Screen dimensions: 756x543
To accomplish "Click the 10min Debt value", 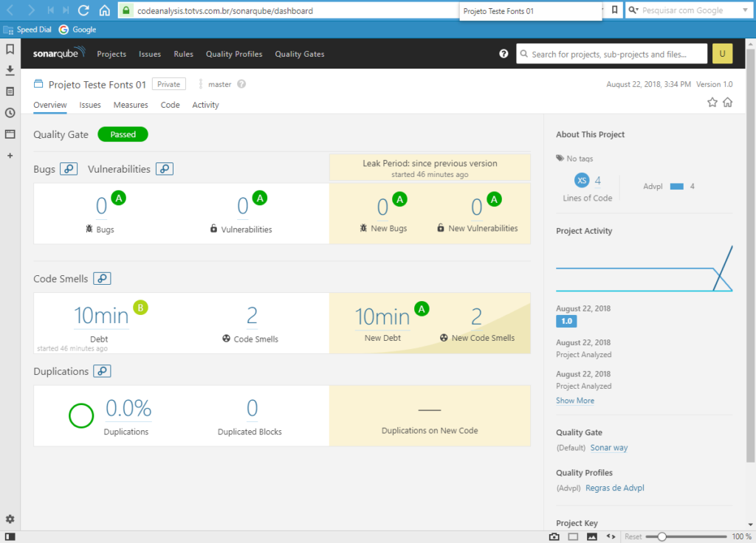I will [101, 316].
